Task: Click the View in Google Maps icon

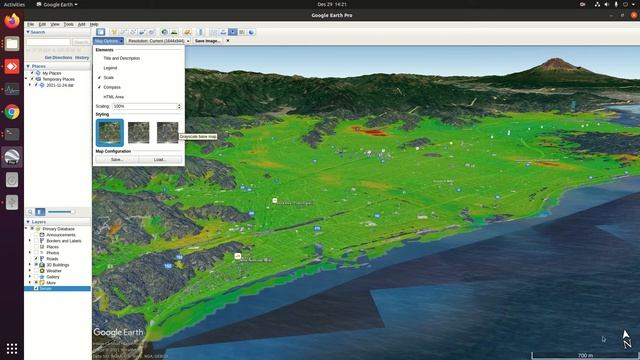Action: tap(242, 32)
